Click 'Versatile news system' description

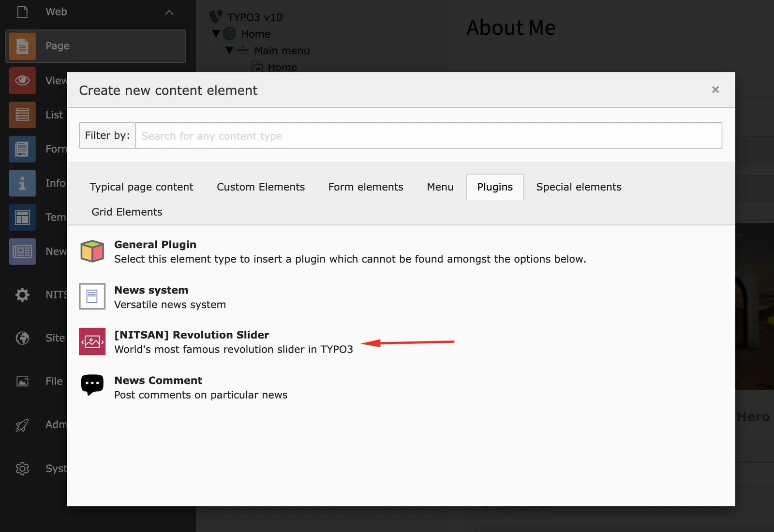pos(170,305)
